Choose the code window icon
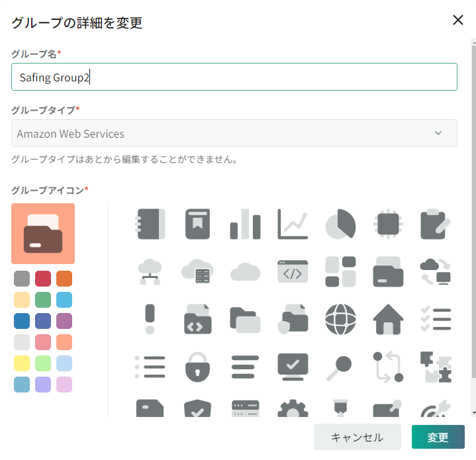The width and height of the screenshot is (476, 460). [293, 271]
